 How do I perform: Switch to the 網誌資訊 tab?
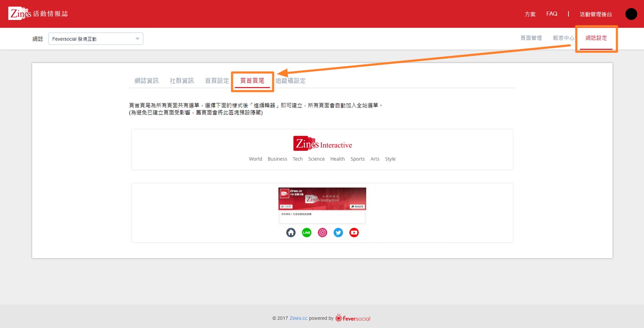point(146,81)
